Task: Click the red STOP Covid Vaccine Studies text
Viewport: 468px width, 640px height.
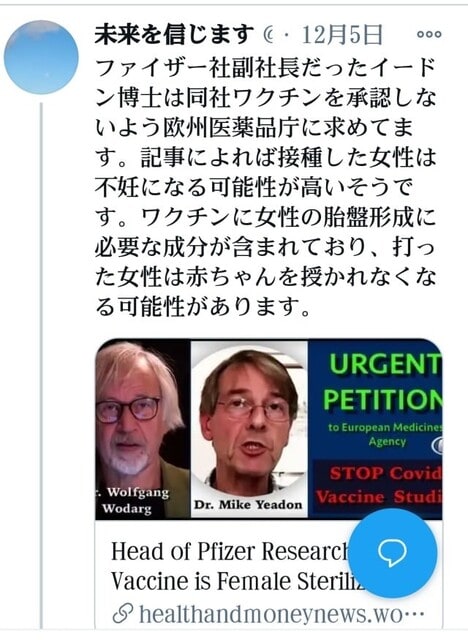Action: (x=380, y=485)
